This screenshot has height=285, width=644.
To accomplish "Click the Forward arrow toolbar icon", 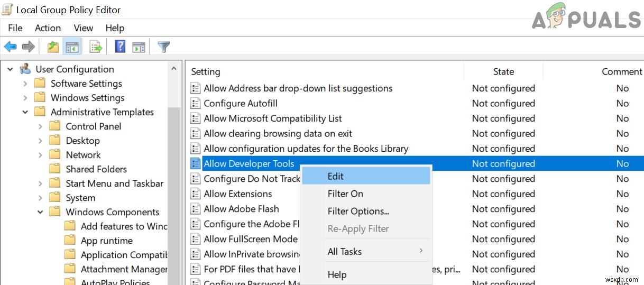I will coord(28,47).
